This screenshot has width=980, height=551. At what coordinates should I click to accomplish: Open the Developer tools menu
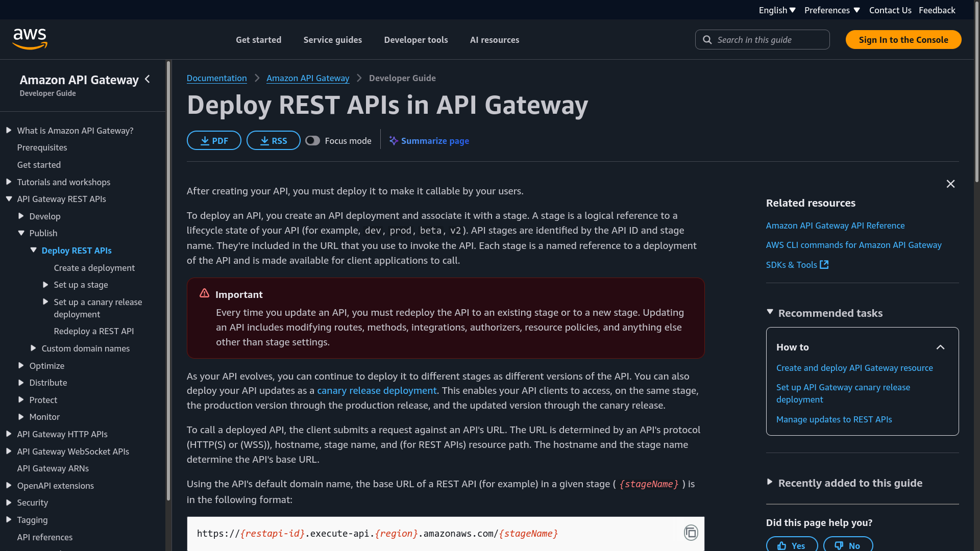click(x=416, y=40)
